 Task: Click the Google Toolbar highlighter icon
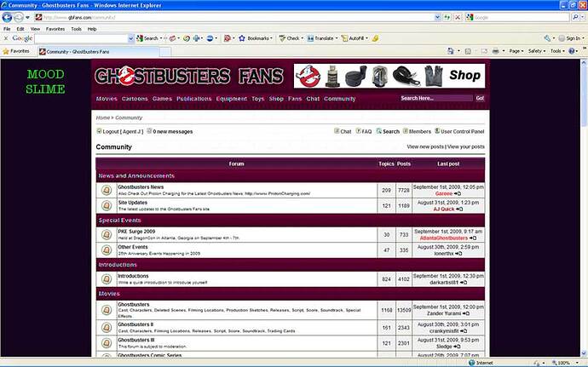click(375, 38)
